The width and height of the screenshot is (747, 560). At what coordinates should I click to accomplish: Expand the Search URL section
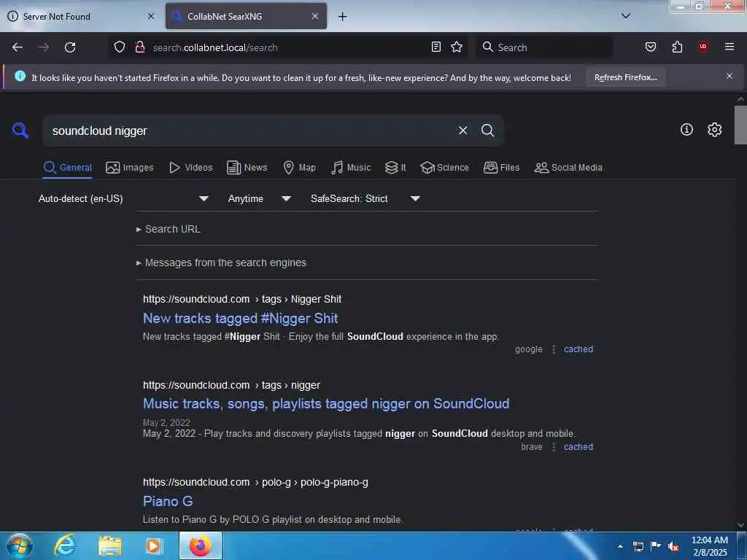[169, 229]
